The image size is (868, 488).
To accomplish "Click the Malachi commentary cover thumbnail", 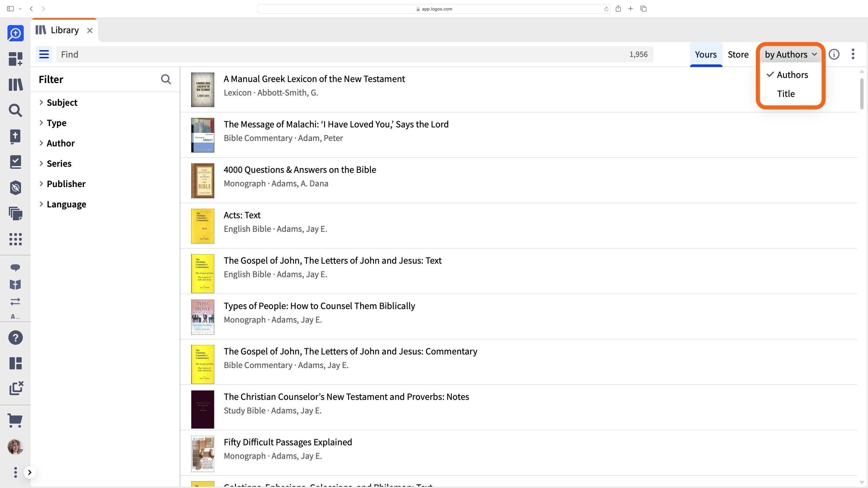I will [202, 135].
